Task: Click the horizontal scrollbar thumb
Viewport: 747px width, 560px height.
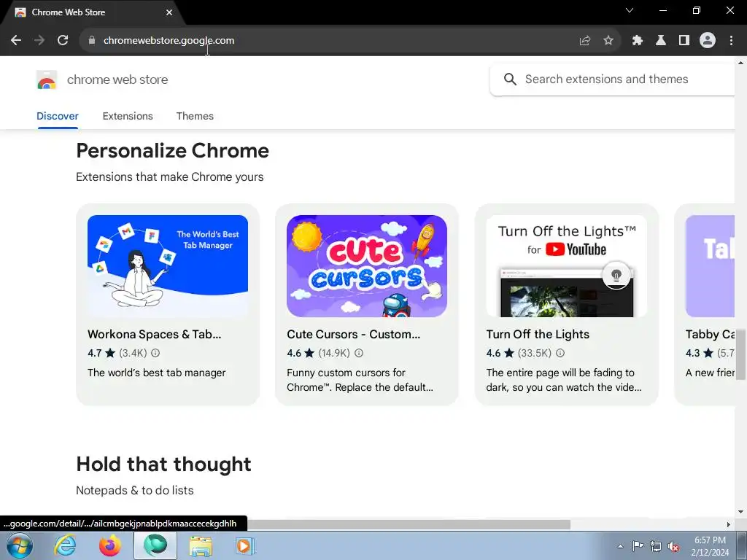Action: tap(409, 524)
